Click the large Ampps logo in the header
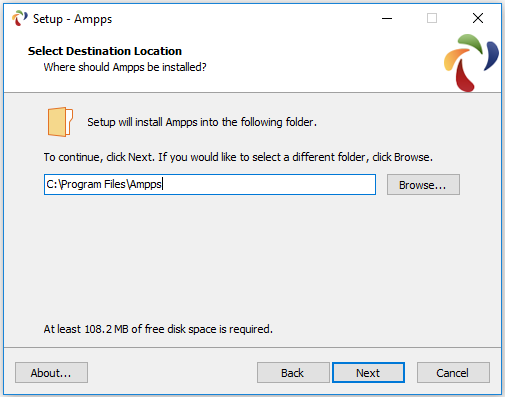Image resolution: width=505 pixels, height=397 pixels. click(471, 63)
